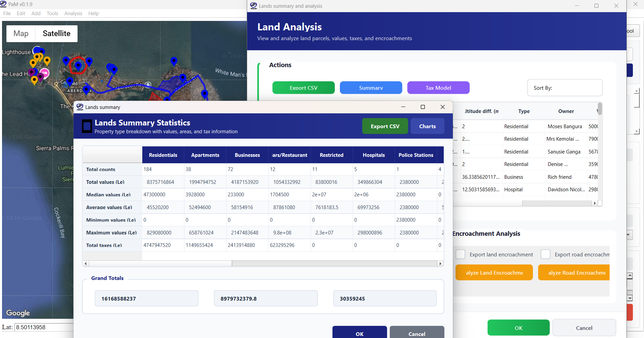Close the Lands summary window
The image size is (644, 338).
443,107
